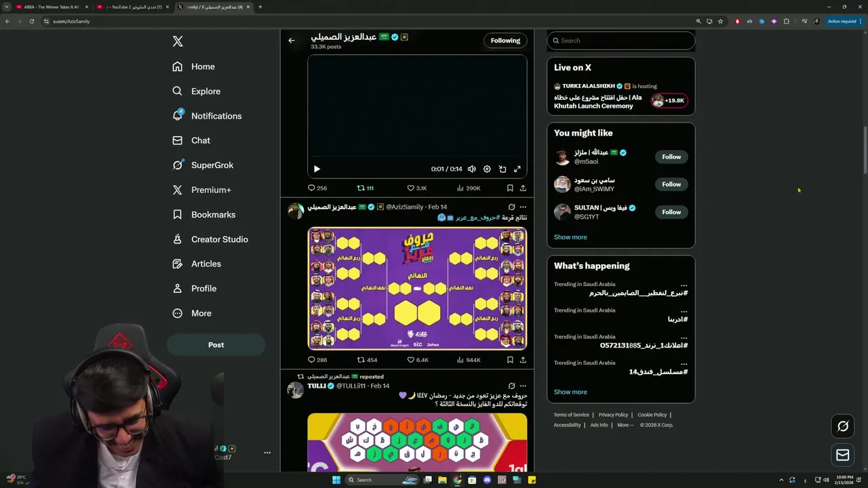The image size is (868, 488).
Task: Bookmark this page with the star icon
Action: pos(720,21)
